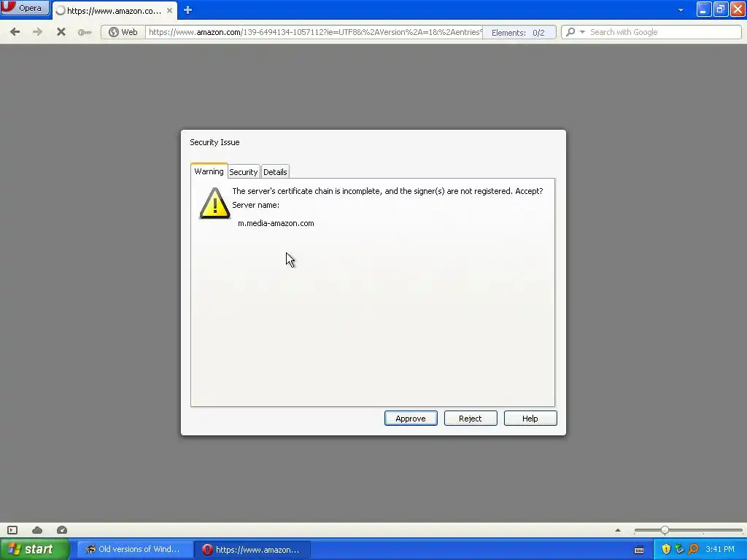Approve the certificate
Screen dimensions: 747x560
click(411, 419)
